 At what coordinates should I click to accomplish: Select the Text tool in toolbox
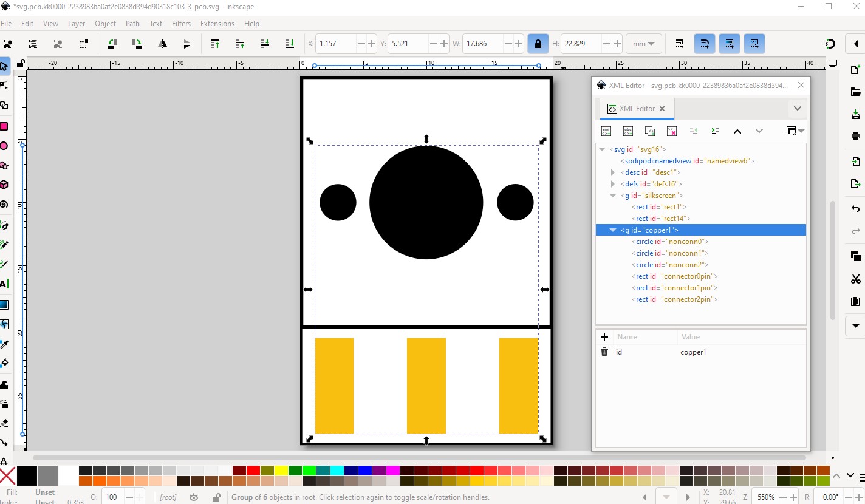(4, 284)
